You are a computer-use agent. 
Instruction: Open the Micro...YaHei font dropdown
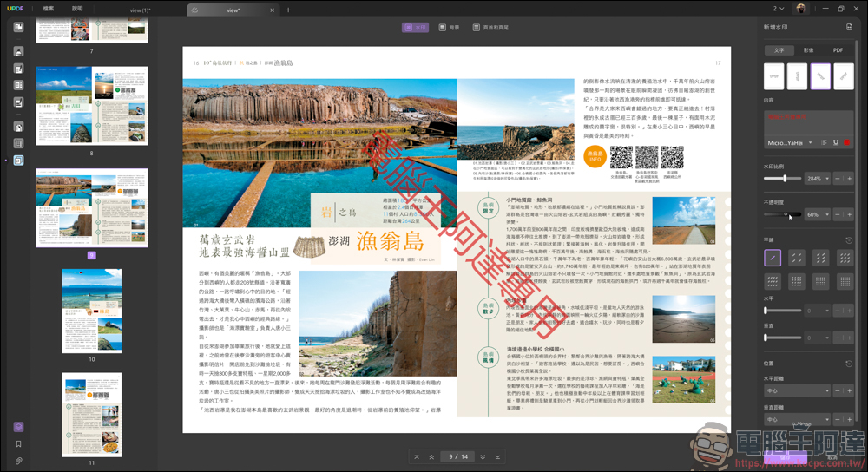[x=789, y=143]
